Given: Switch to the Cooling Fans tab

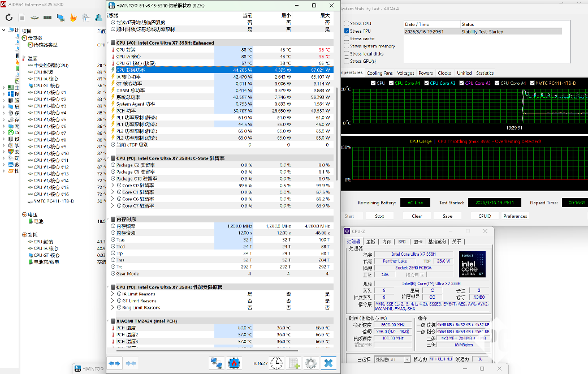Looking at the screenshot, I should pyautogui.click(x=379, y=73).
